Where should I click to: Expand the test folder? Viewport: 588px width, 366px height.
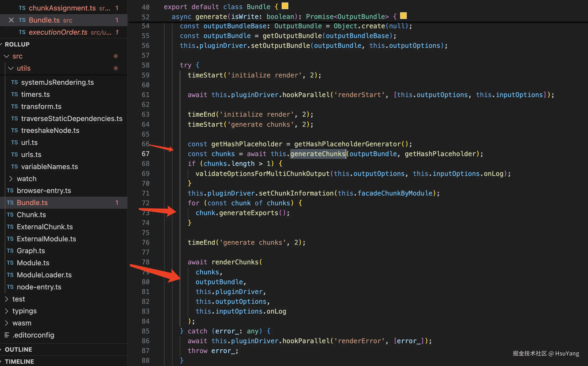click(7, 299)
